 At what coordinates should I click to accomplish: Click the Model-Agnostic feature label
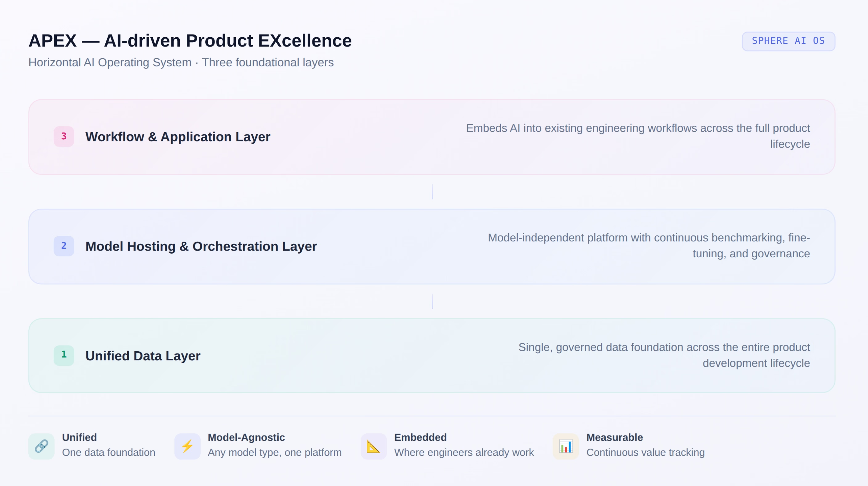246,437
